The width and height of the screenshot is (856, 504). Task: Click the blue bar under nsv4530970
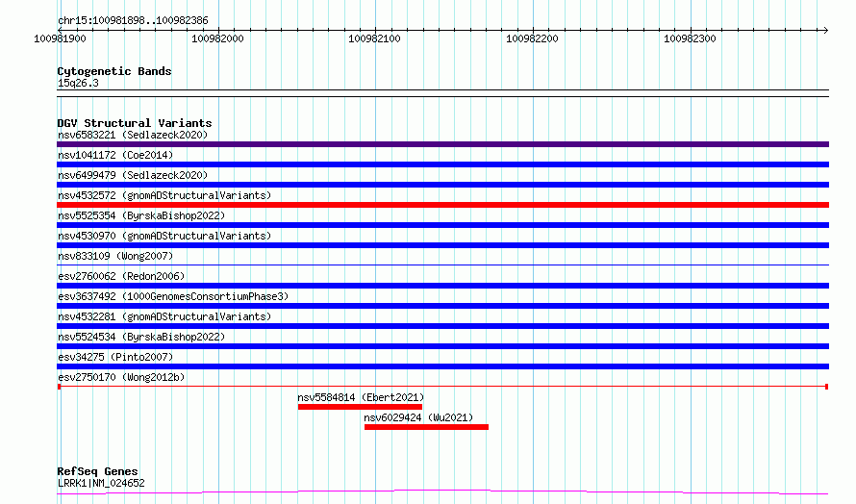pyautogui.click(x=442, y=245)
